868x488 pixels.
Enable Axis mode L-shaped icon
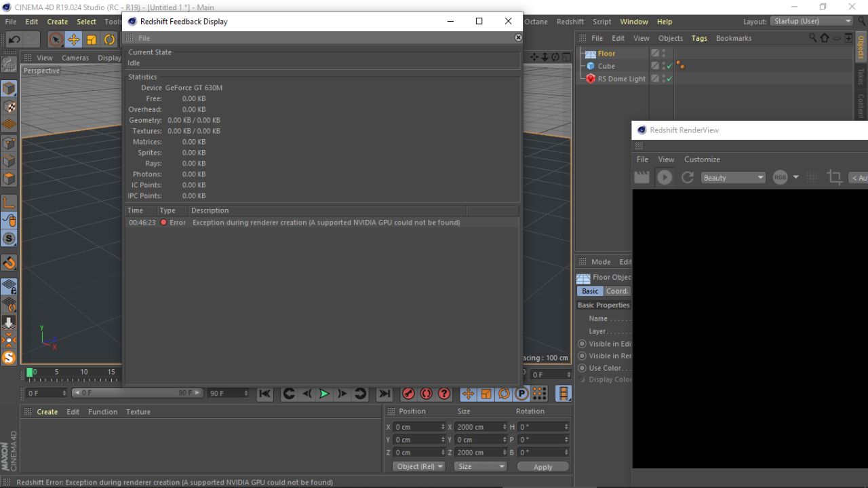point(9,202)
